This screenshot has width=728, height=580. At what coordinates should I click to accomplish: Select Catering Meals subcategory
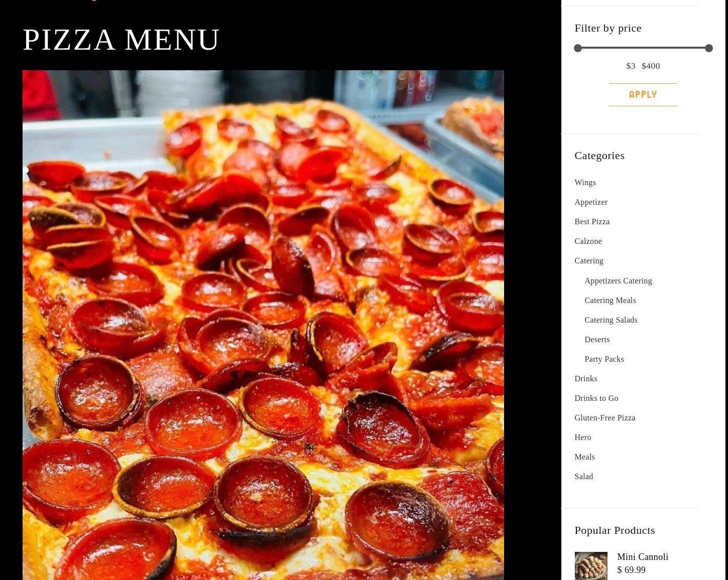610,301
